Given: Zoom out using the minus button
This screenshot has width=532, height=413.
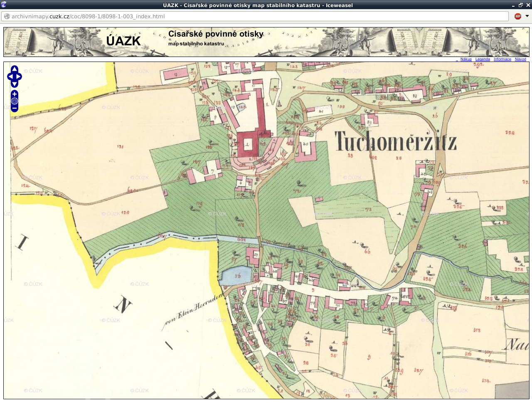Looking at the screenshot, I should coord(15,109).
